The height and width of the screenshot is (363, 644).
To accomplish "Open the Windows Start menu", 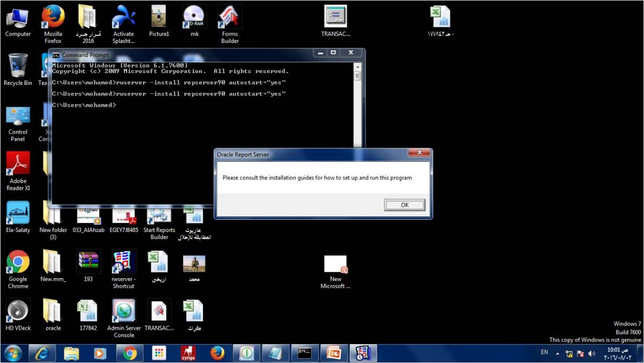I will coord(13,353).
